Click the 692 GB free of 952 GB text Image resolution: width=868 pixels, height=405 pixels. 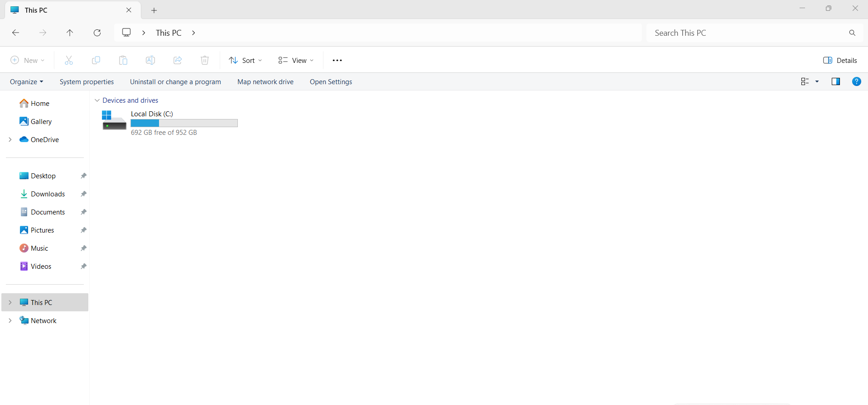(x=164, y=132)
